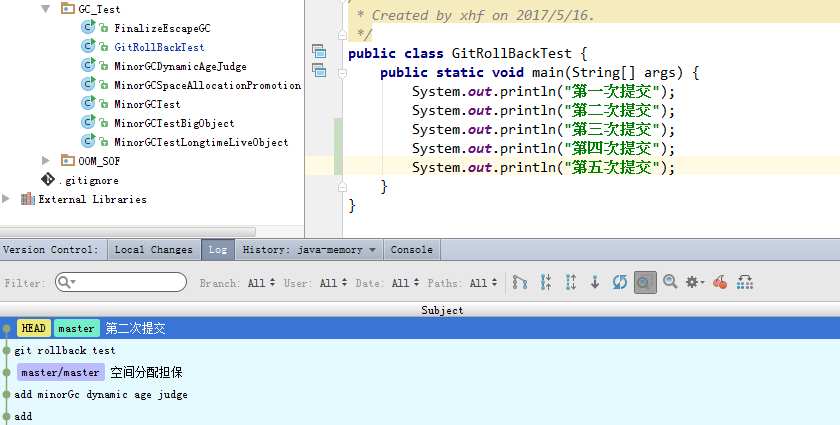Open GitRollBackTest in project tree

coord(159,47)
